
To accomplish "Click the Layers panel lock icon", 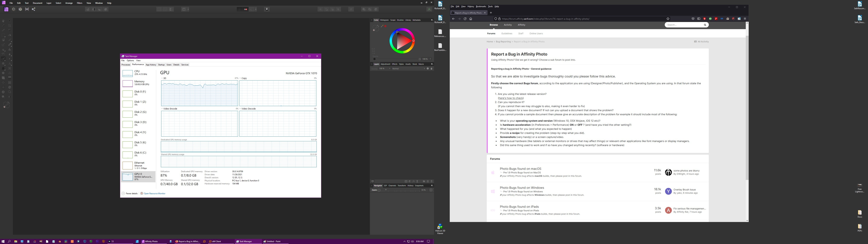I will pyautogui.click(x=431, y=68).
